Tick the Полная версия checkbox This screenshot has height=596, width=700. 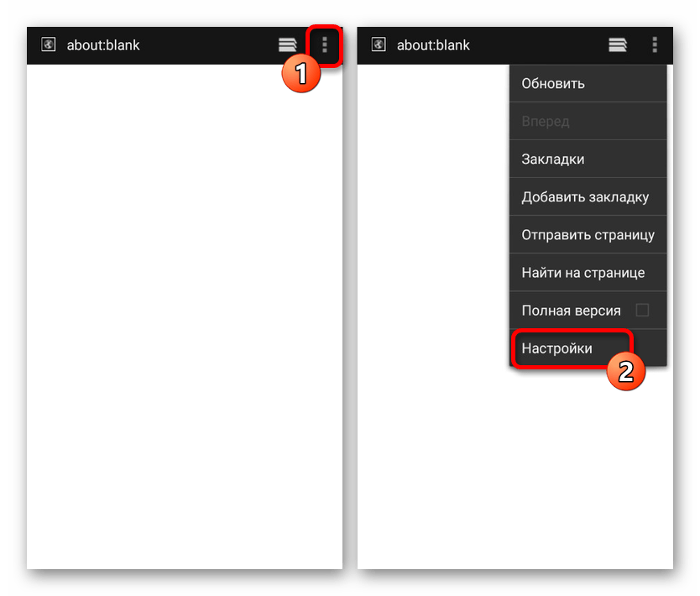click(x=642, y=310)
